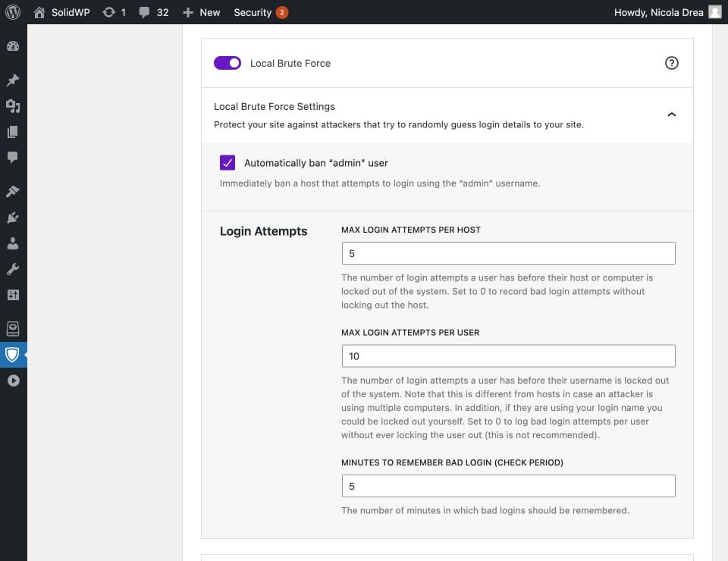Open Posts via the pushpin icon
Screen dimensions: 728x561
click(13, 80)
